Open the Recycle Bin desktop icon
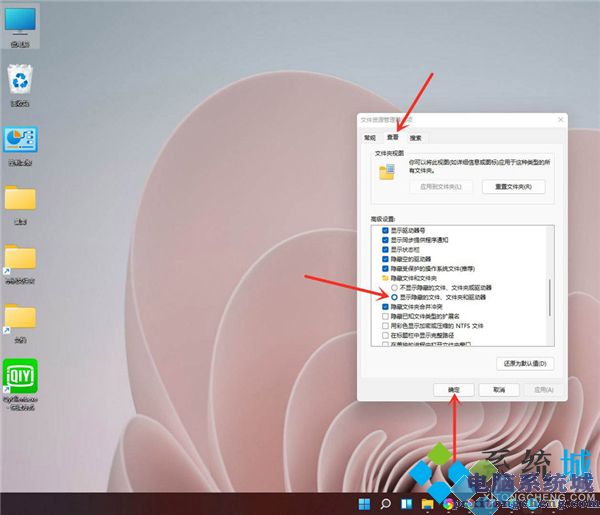Viewport: 600px width, 515px height. (20, 85)
